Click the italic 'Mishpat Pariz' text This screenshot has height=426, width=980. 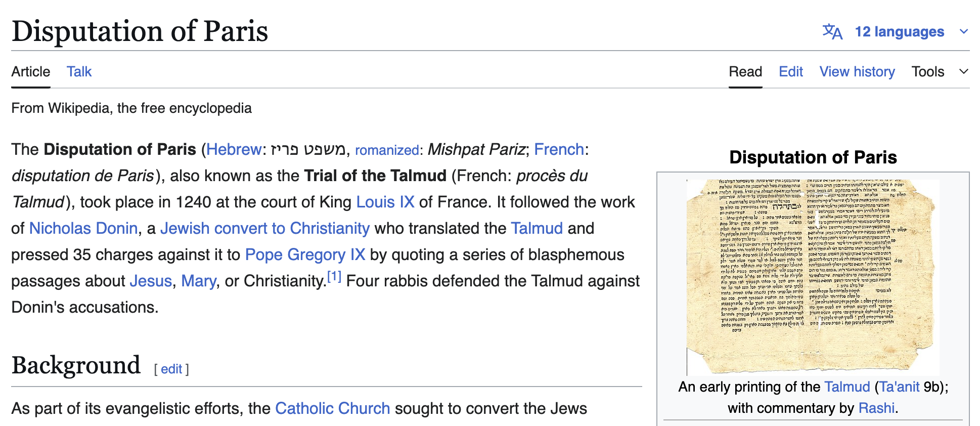click(x=476, y=149)
